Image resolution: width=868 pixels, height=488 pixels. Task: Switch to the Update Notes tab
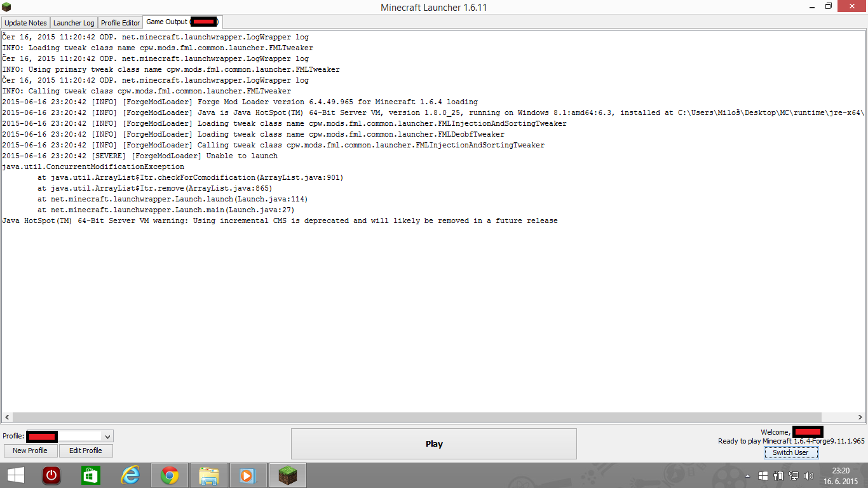[25, 23]
